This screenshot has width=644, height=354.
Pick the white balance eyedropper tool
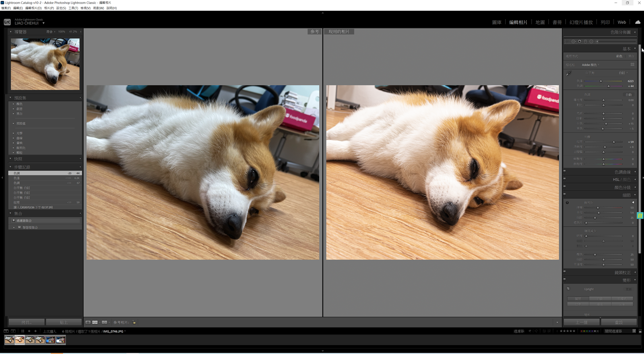568,74
